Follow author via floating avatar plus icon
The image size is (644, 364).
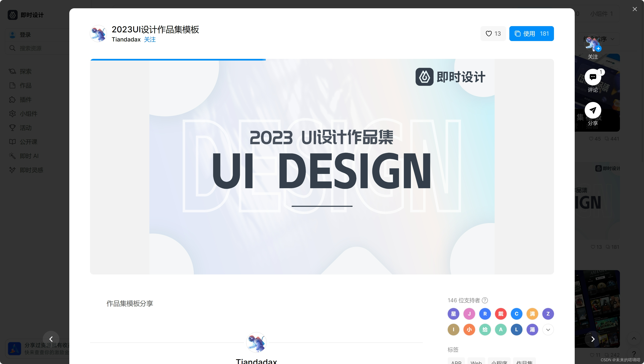tap(598, 49)
